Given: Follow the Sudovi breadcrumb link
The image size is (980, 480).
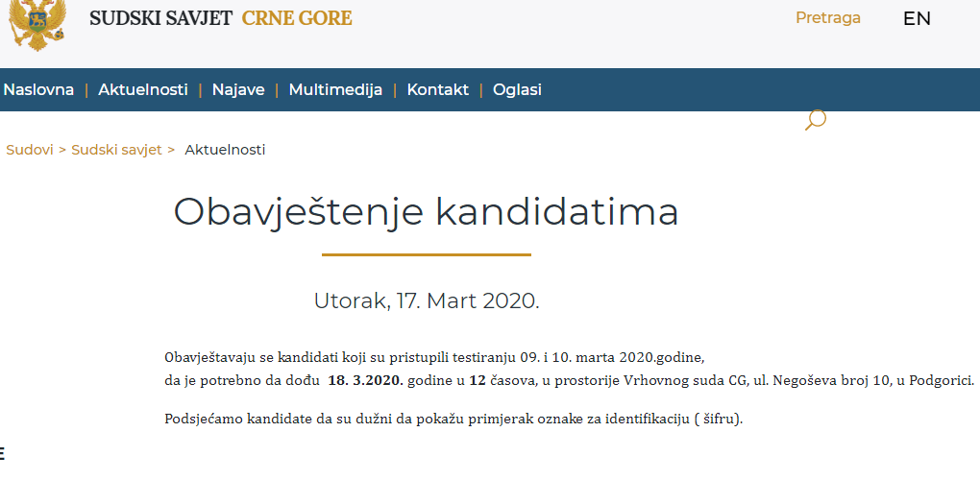Looking at the screenshot, I should (x=30, y=150).
